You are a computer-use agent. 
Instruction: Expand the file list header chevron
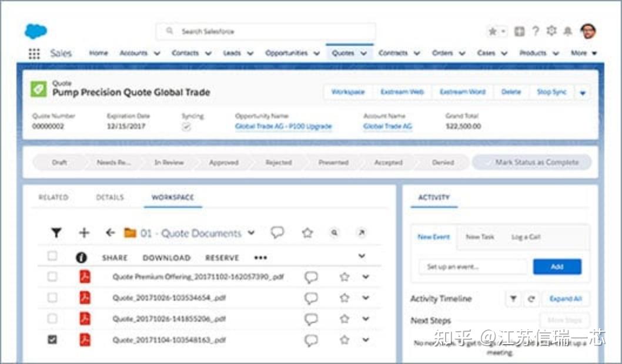coord(362,256)
